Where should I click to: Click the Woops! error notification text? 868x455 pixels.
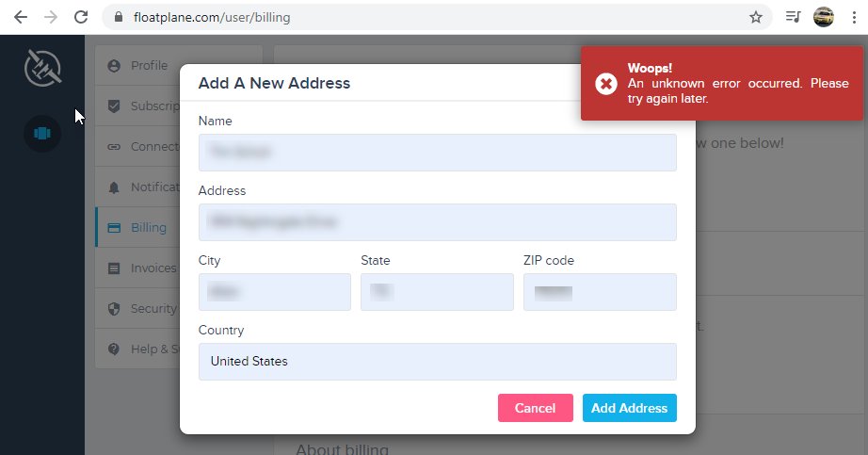click(x=738, y=83)
